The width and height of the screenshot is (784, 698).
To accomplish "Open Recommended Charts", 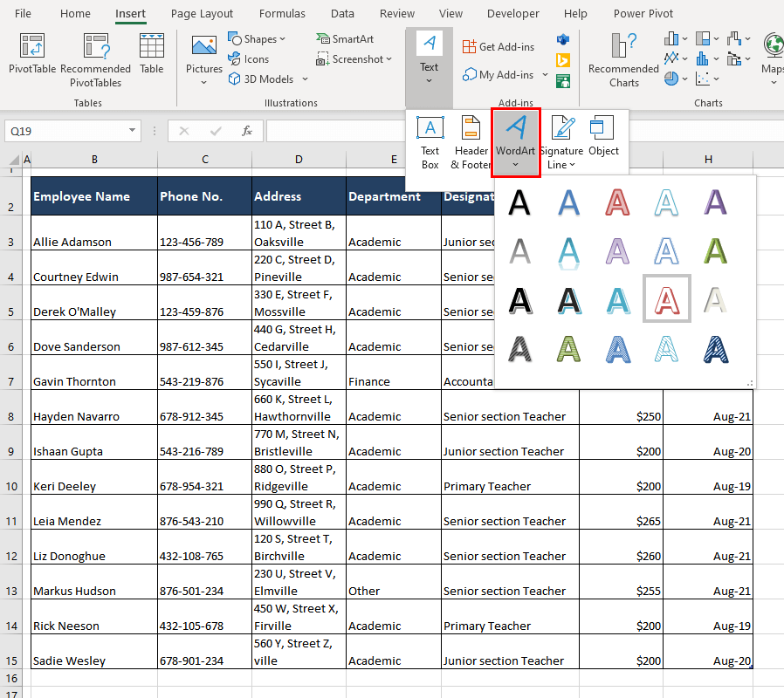I will 623,58.
